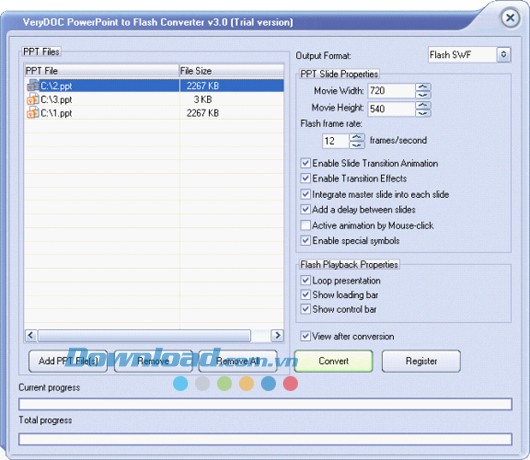This screenshot has width=530, height=460.
Task: Open the Output Format dropdown
Action: [x=503, y=54]
